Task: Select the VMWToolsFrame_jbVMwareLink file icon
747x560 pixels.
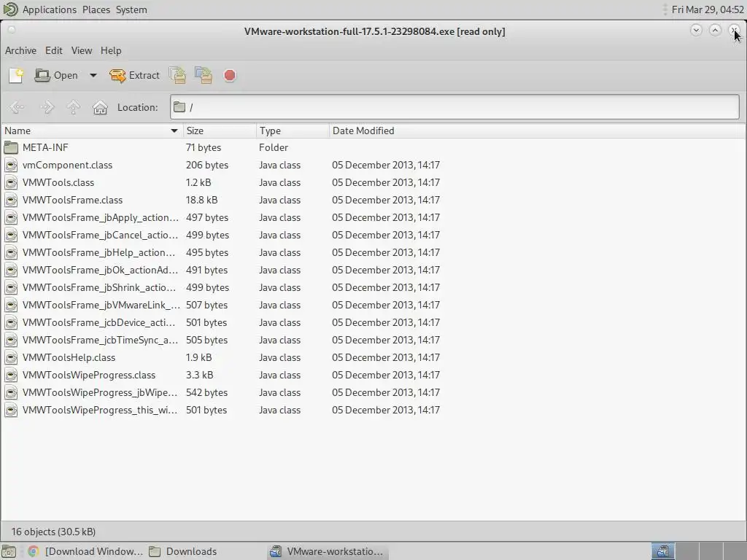Action: click(x=11, y=306)
